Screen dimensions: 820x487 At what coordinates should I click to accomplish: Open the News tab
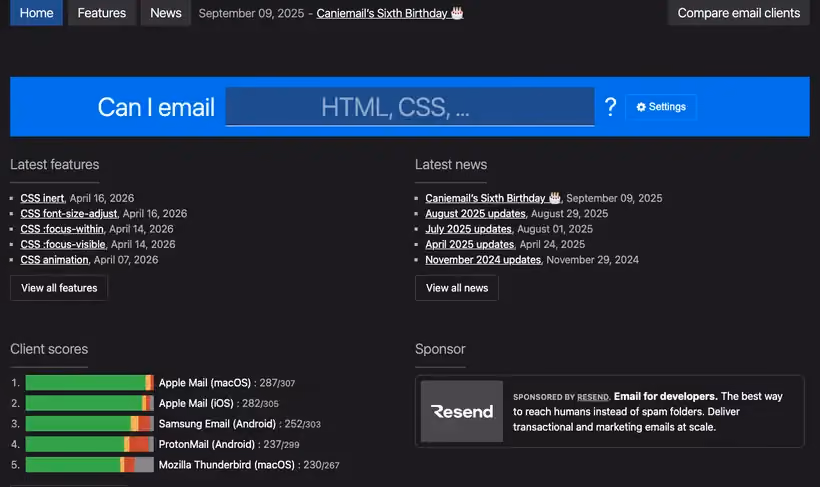[x=166, y=13]
